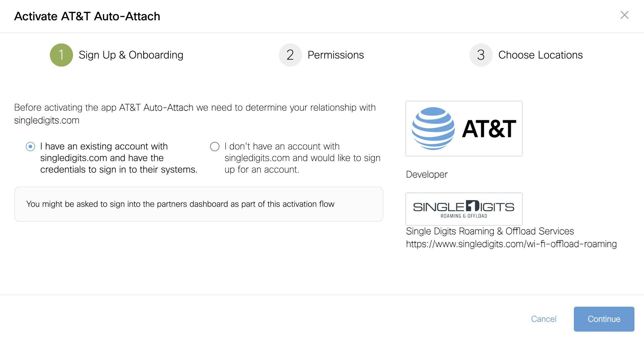Click the step 3 number circle
The height and width of the screenshot is (340, 644).
[x=481, y=55]
